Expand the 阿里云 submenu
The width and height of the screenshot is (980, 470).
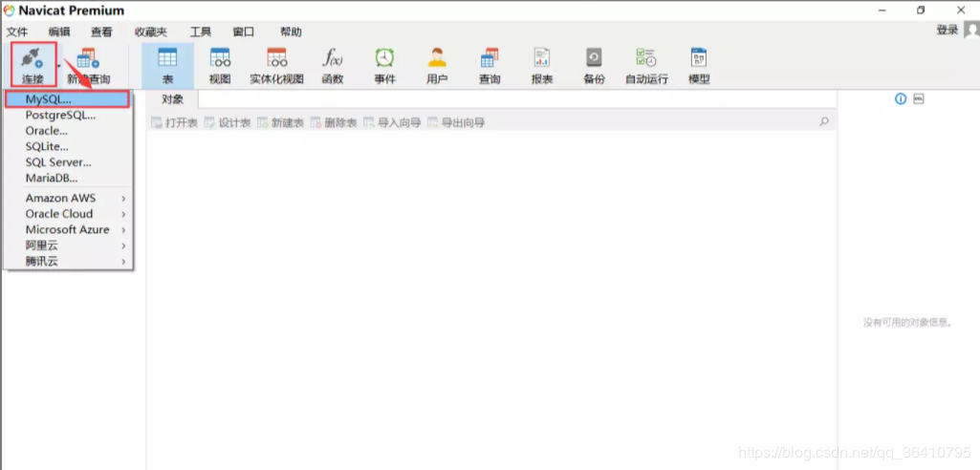68,246
